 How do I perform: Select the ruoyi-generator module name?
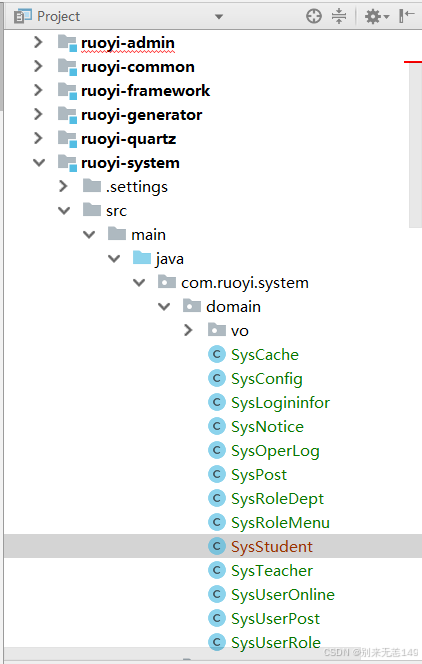[141, 115]
